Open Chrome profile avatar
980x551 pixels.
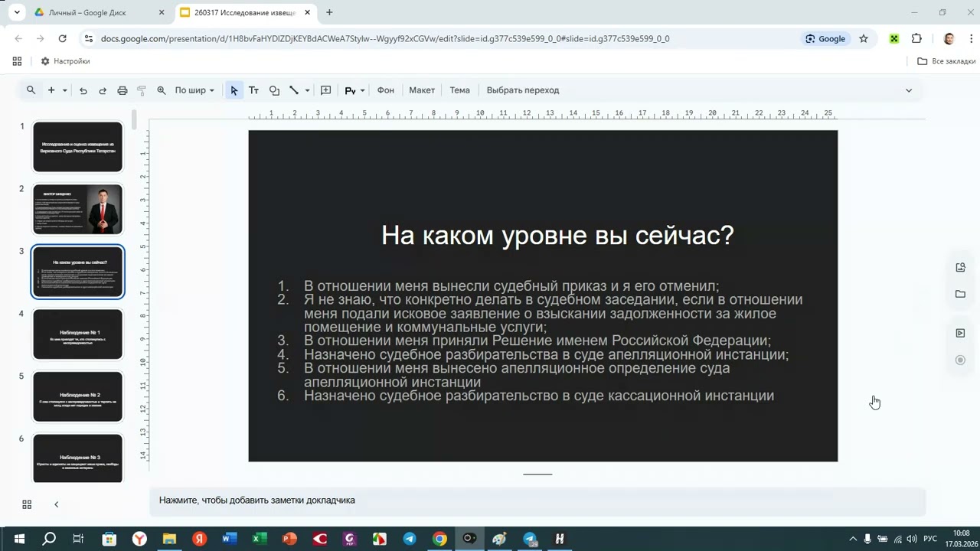click(949, 38)
